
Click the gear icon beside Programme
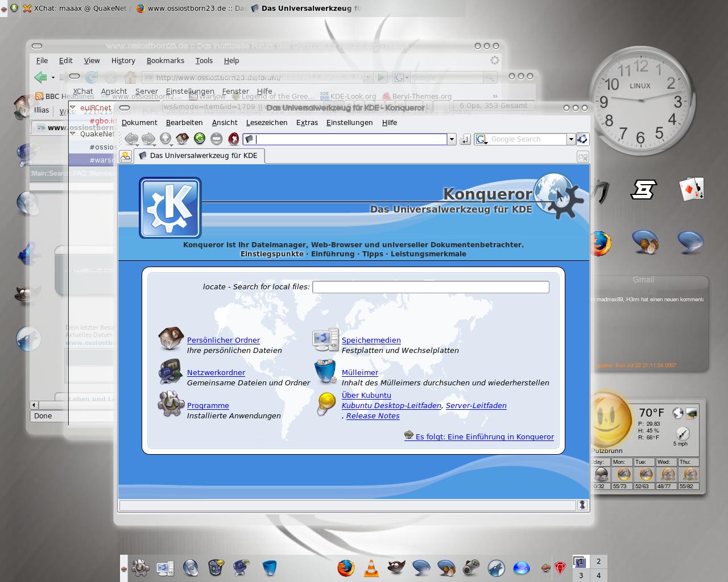[x=171, y=405]
